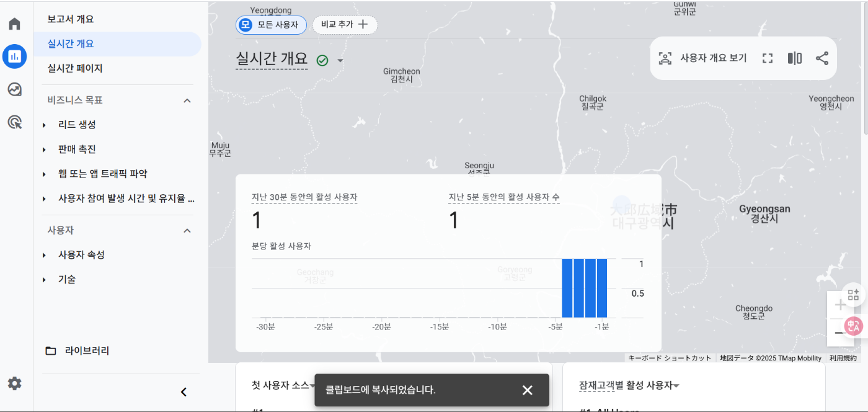The height and width of the screenshot is (412, 868).
Task: Open the Explore icon in left rail
Action: pyautogui.click(x=14, y=89)
